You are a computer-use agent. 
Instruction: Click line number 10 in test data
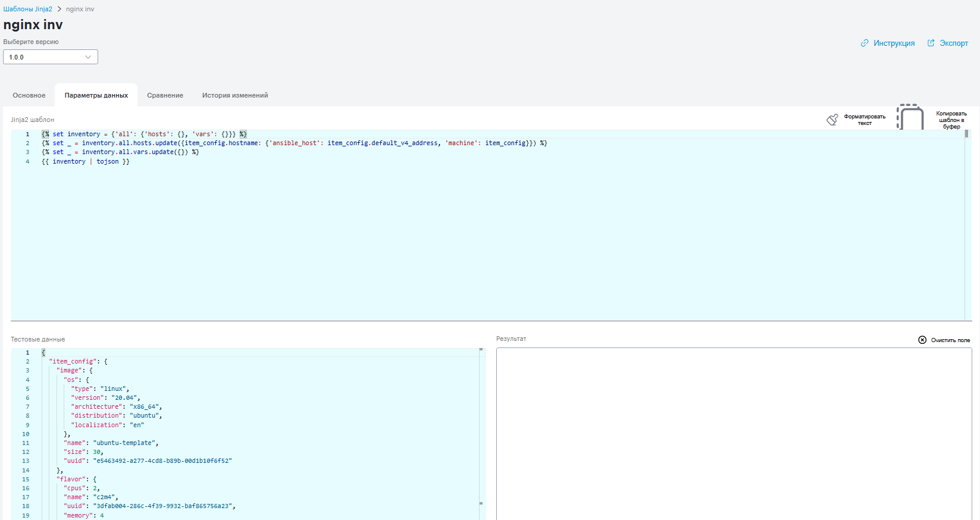click(26, 434)
